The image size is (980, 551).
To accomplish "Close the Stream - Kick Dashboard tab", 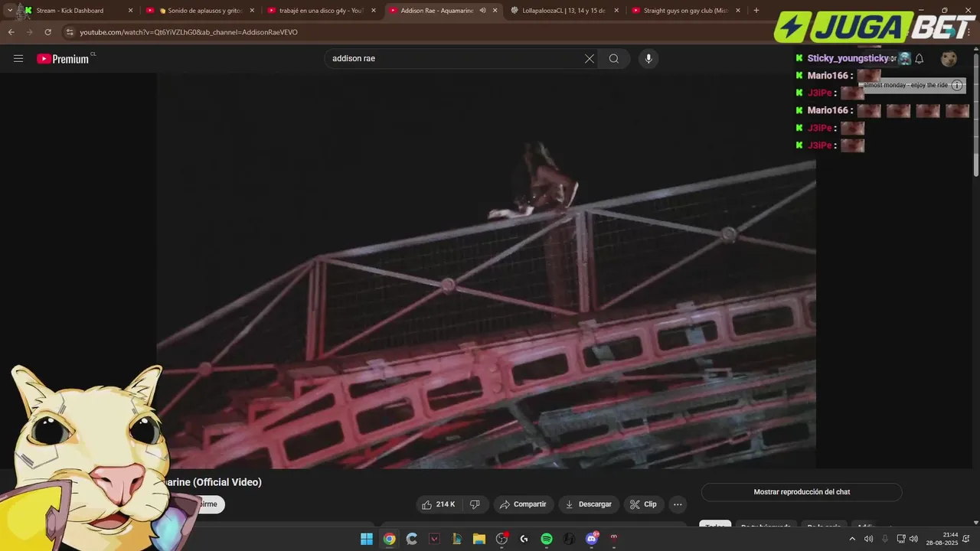I will coord(130,11).
